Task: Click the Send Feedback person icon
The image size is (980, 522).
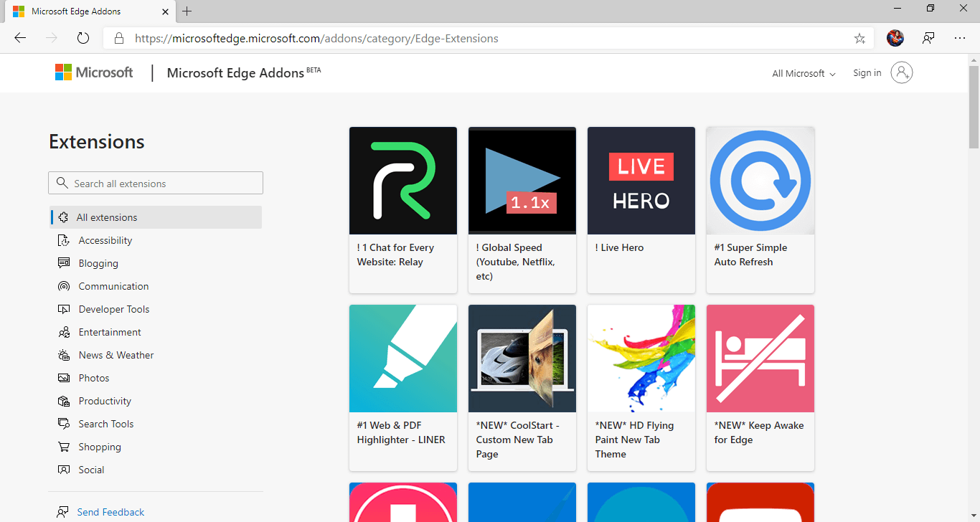Action: [63, 512]
